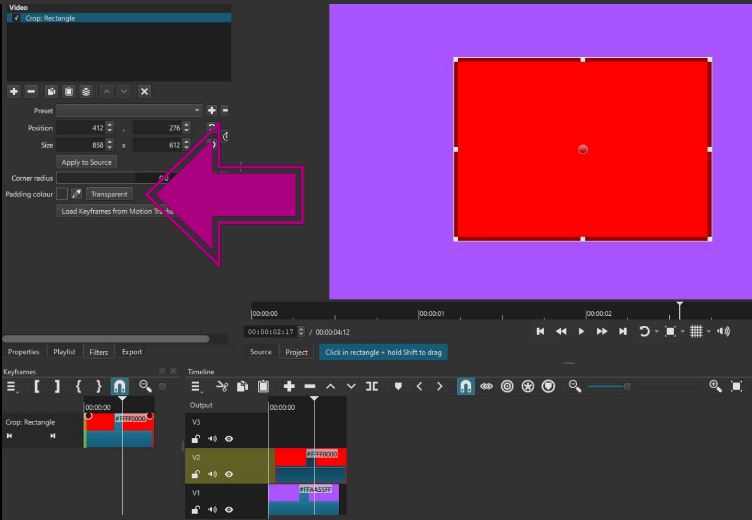Switch to the Project player tab

pyautogui.click(x=297, y=352)
